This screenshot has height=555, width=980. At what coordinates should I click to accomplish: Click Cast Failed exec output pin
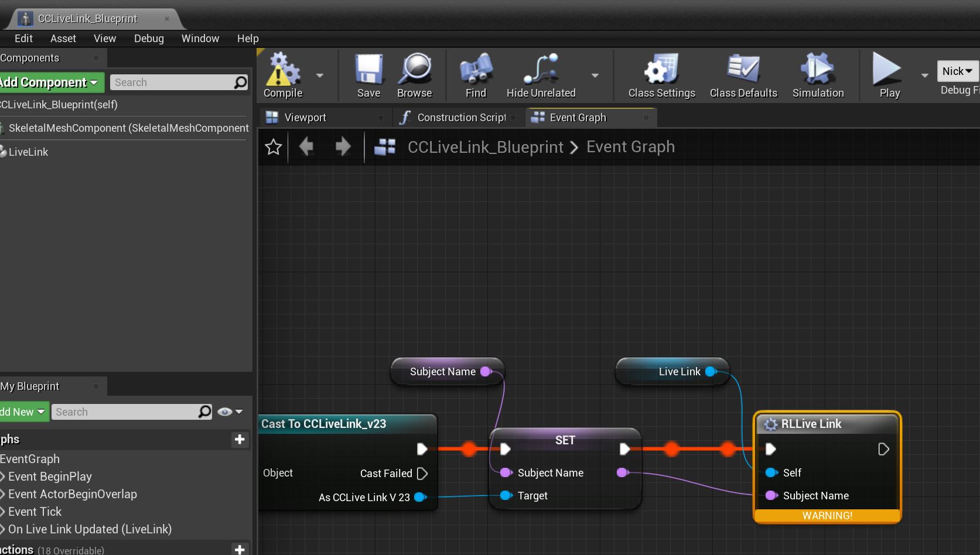click(422, 474)
